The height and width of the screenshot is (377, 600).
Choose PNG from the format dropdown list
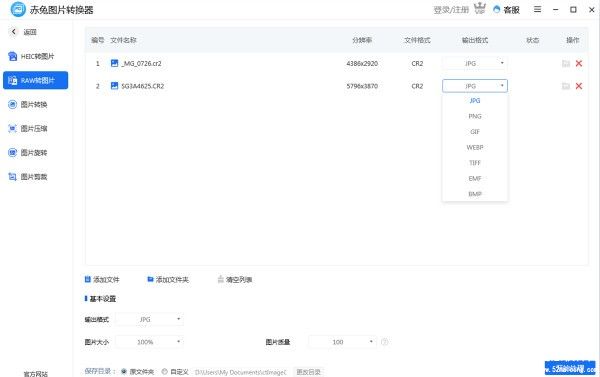[475, 116]
